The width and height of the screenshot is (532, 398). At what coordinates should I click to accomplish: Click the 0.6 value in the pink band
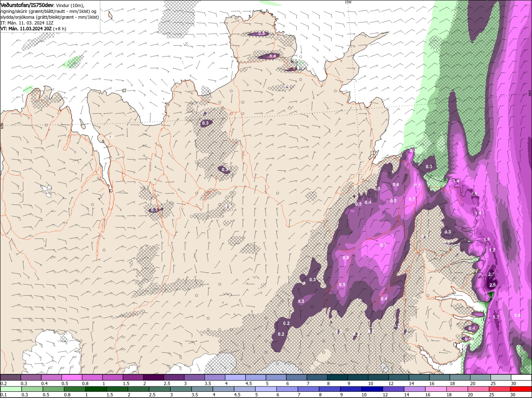pyautogui.click(x=517, y=315)
